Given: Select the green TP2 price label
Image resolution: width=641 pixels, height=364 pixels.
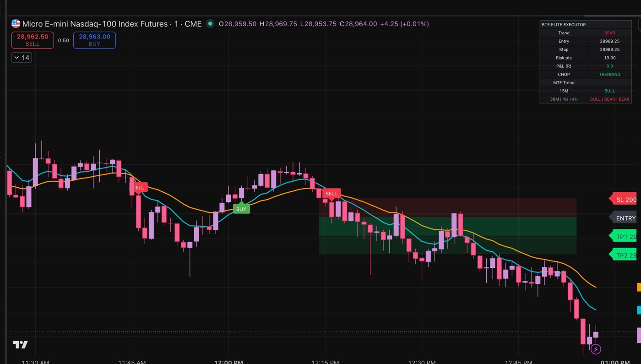Looking at the screenshot, I should click(x=623, y=255).
